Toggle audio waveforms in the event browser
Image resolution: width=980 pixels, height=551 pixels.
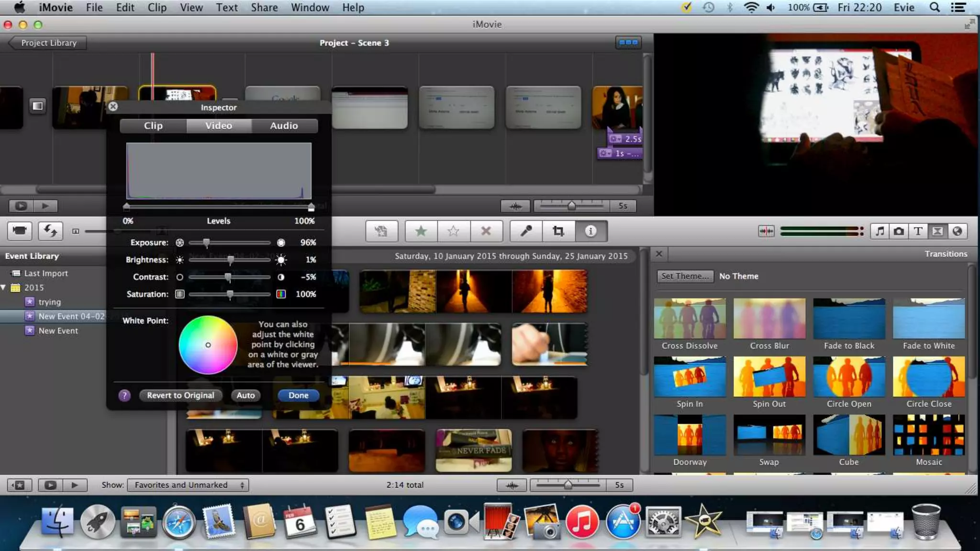coord(512,485)
